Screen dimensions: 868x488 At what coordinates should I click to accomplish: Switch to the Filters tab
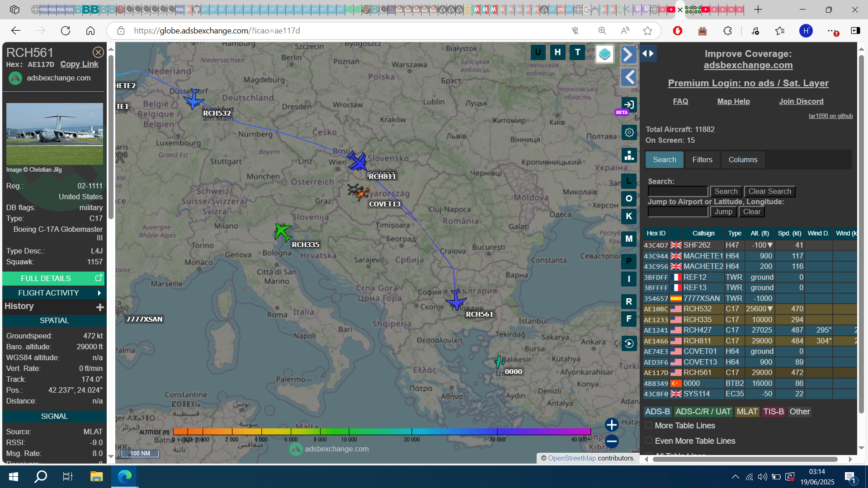[x=702, y=160]
